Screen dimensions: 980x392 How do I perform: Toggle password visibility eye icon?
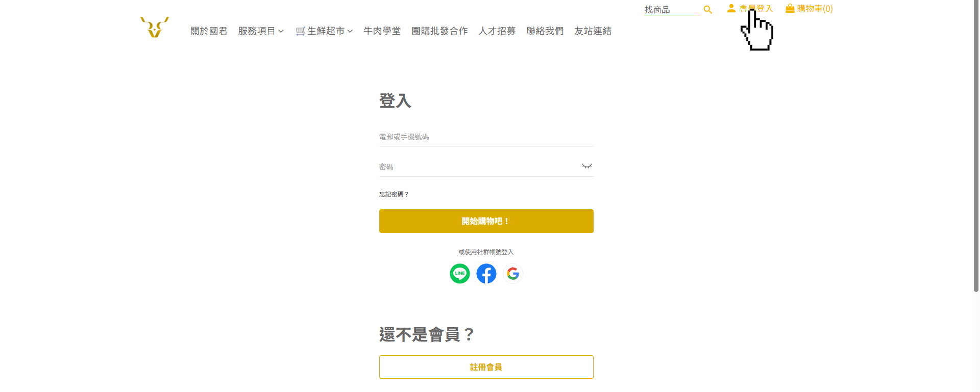(587, 166)
